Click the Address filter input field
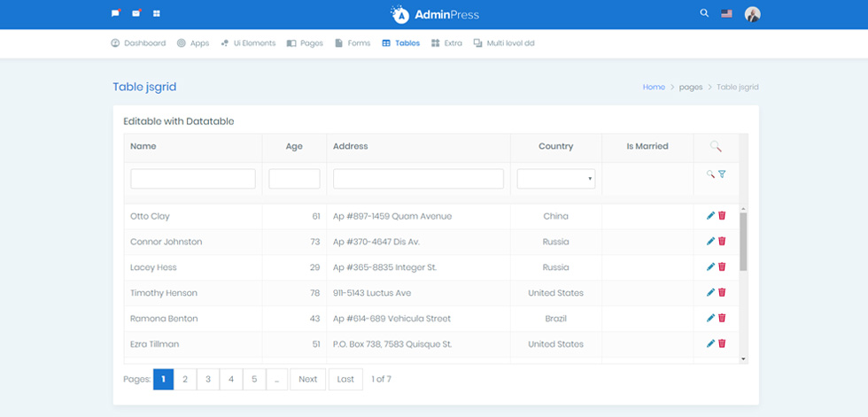 418,179
